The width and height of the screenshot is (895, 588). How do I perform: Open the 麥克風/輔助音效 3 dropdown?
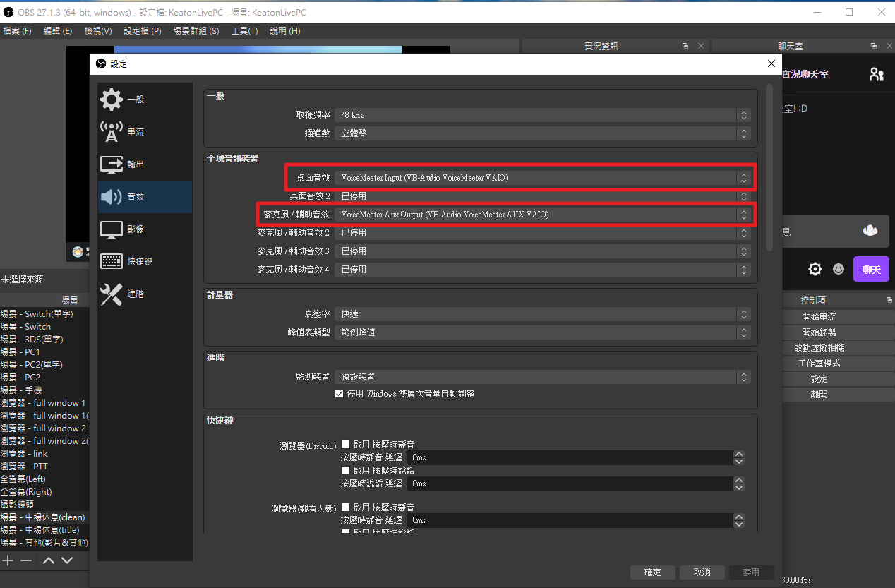pyautogui.click(x=542, y=251)
